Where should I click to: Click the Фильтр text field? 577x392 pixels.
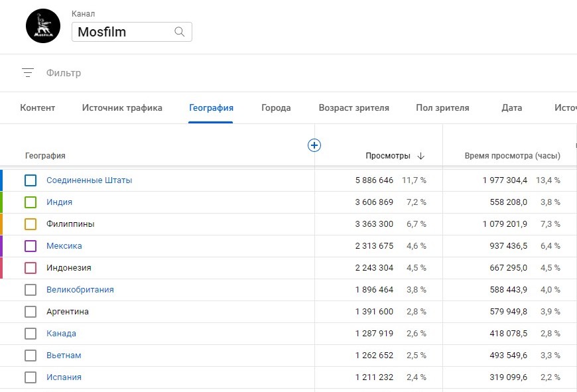63,73
